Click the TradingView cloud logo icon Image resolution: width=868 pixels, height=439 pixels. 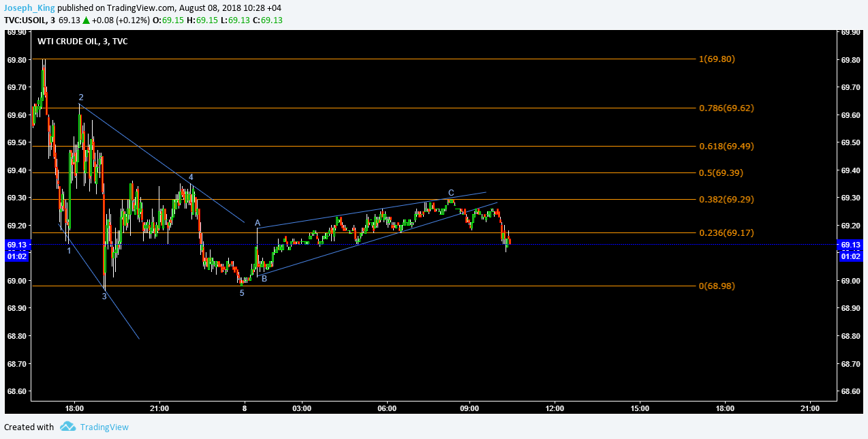67,427
